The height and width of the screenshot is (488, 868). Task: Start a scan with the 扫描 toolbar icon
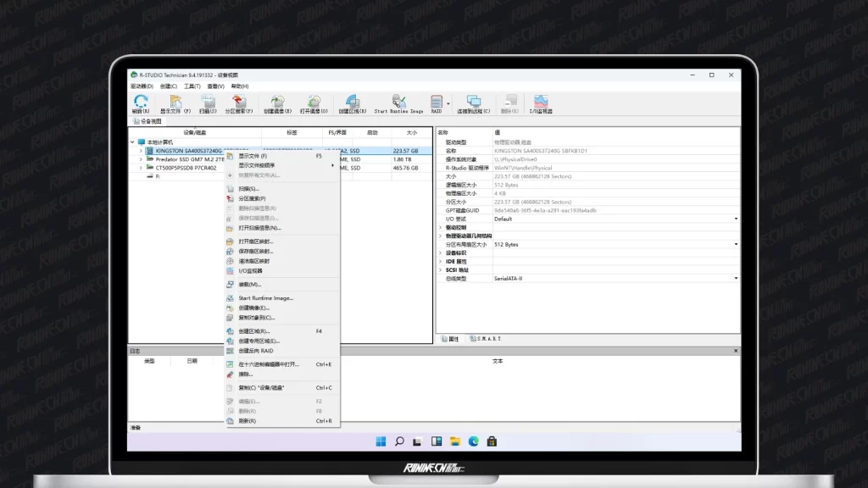coord(208,103)
